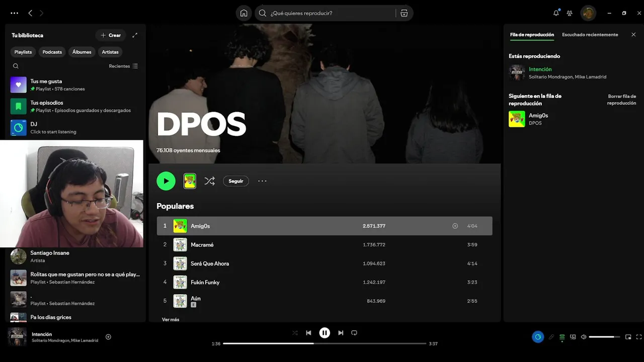This screenshot has width=644, height=362.
Task: Open the Tus episodios playlist
Action: pyautogui.click(x=75, y=106)
